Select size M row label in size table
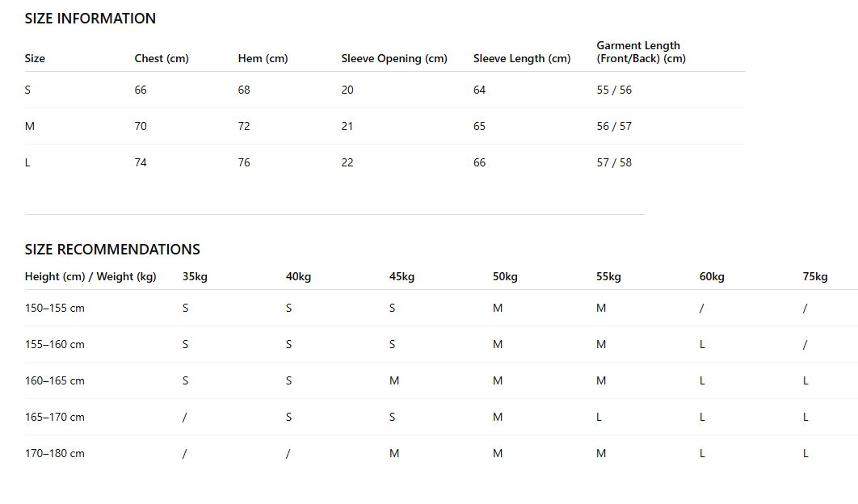The image size is (858, 504). (x=30, y=127)
